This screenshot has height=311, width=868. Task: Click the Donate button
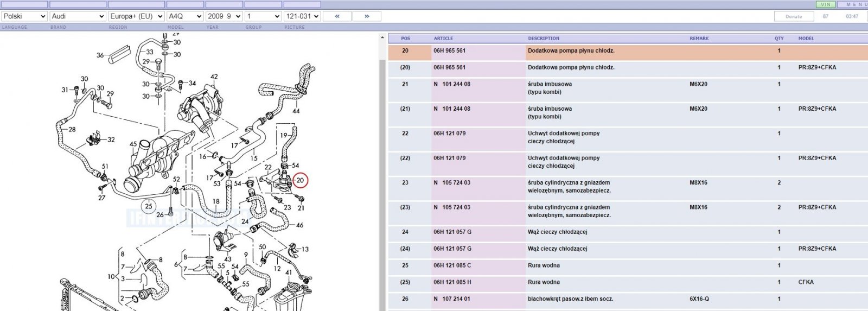(794, 16)
